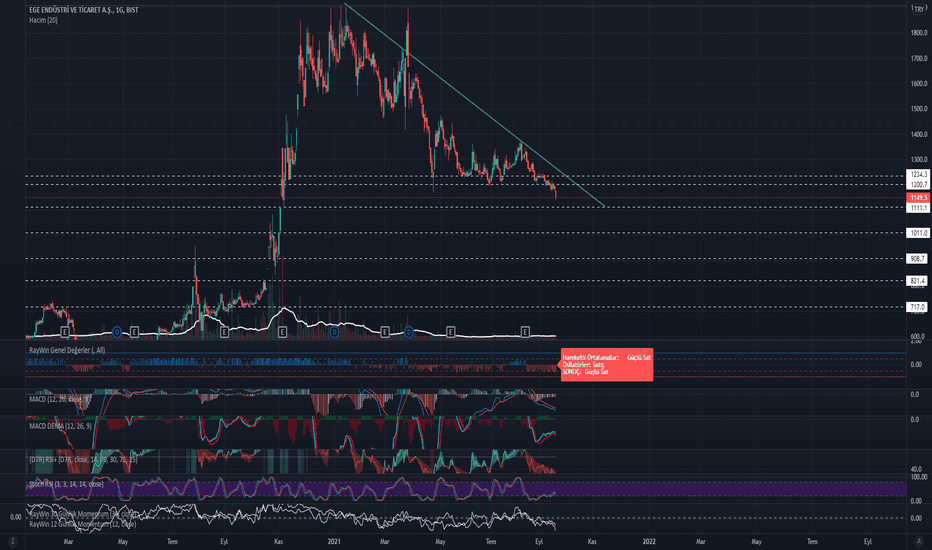
Task: Click the white volume moving average line peak
Action: (286, 309)
